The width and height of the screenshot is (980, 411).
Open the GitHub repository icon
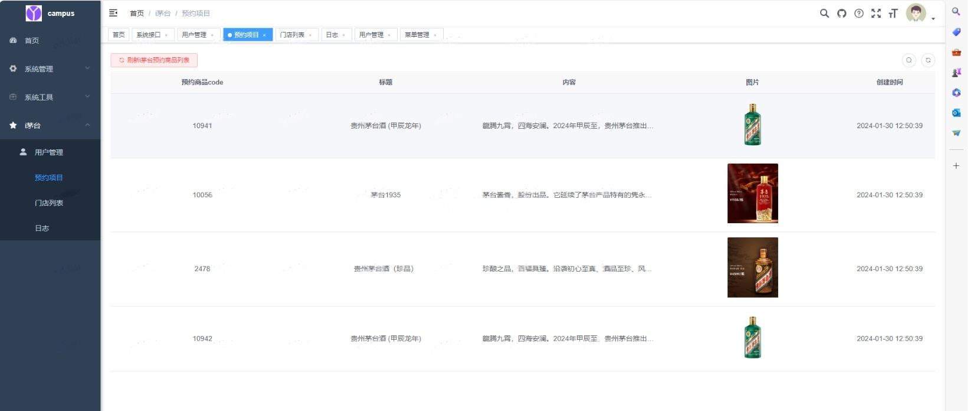(x=841, y=13)
